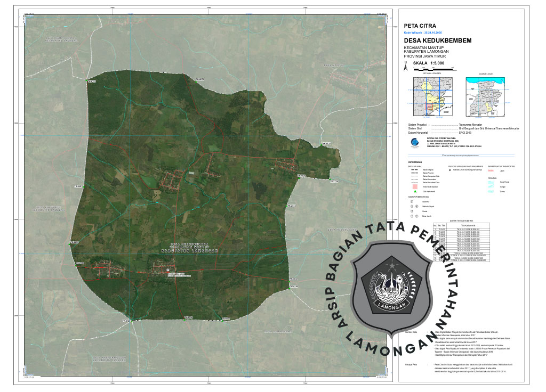Click the PETA CITRA heading

[x=420, y=26]
